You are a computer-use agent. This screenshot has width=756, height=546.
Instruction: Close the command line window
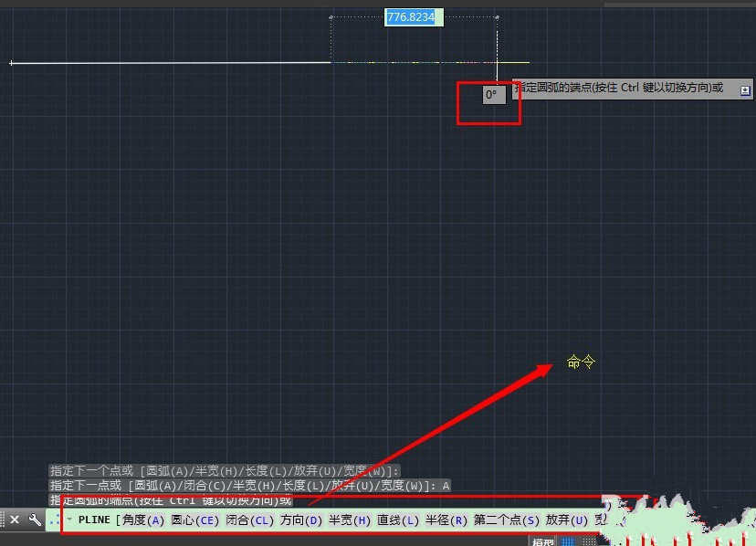click(x=15, y=520)
